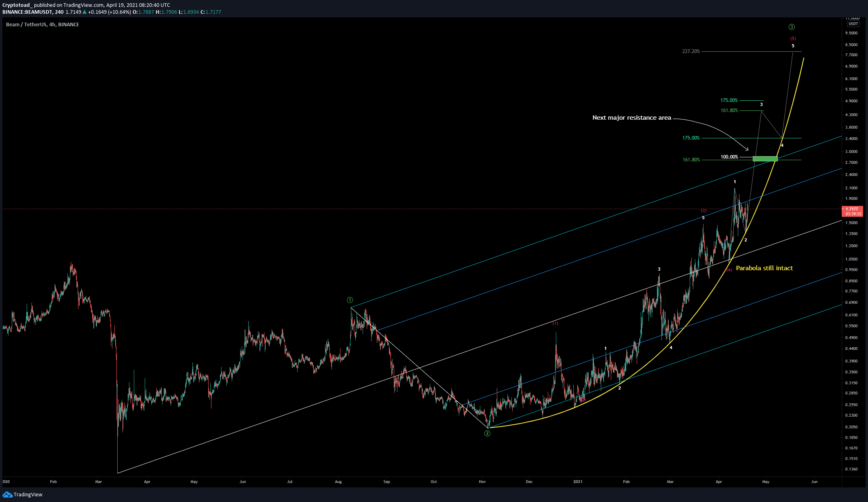Click the white 100.00% Fibonacci label
This screenshot has width=868, height=502.
coord(729,157)
